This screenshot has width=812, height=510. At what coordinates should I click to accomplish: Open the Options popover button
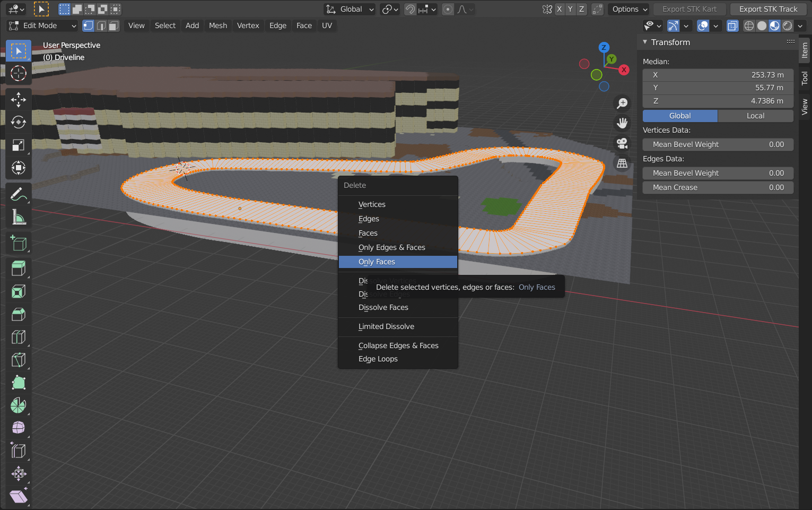630,9
